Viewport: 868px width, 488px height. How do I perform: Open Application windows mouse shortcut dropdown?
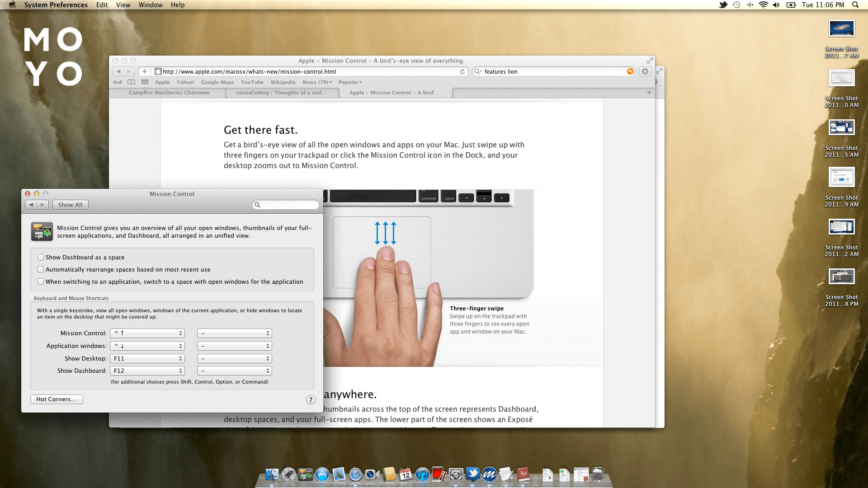[x=234, y=346]
